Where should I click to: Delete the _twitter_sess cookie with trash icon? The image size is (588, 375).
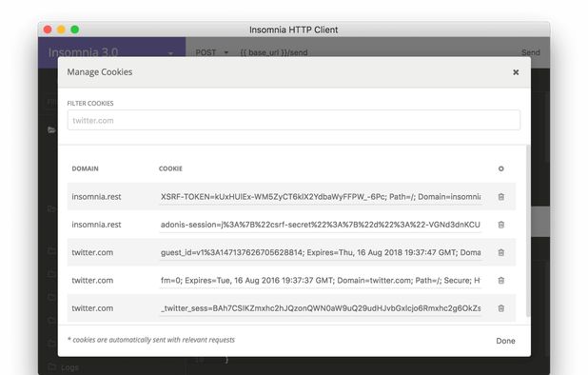coord(501,308)
